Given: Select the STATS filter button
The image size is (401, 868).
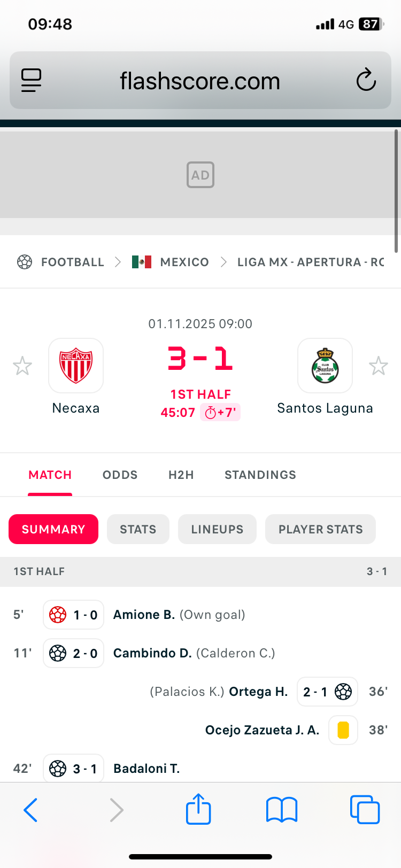Looking at the screenshot, I should [138, 529].
